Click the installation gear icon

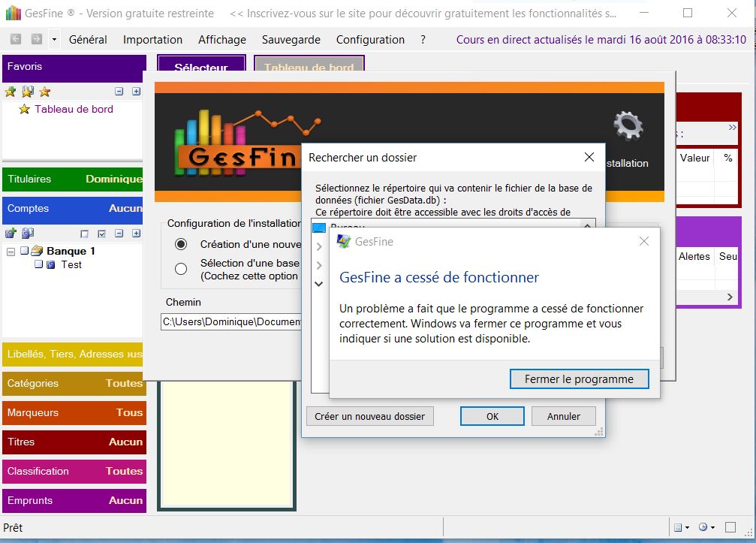[x=628, y=126]
